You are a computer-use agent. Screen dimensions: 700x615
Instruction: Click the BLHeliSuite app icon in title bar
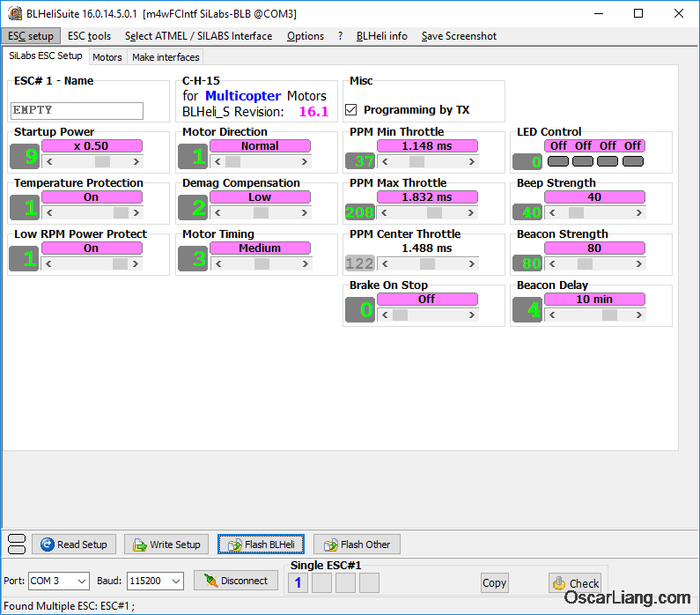15,13
